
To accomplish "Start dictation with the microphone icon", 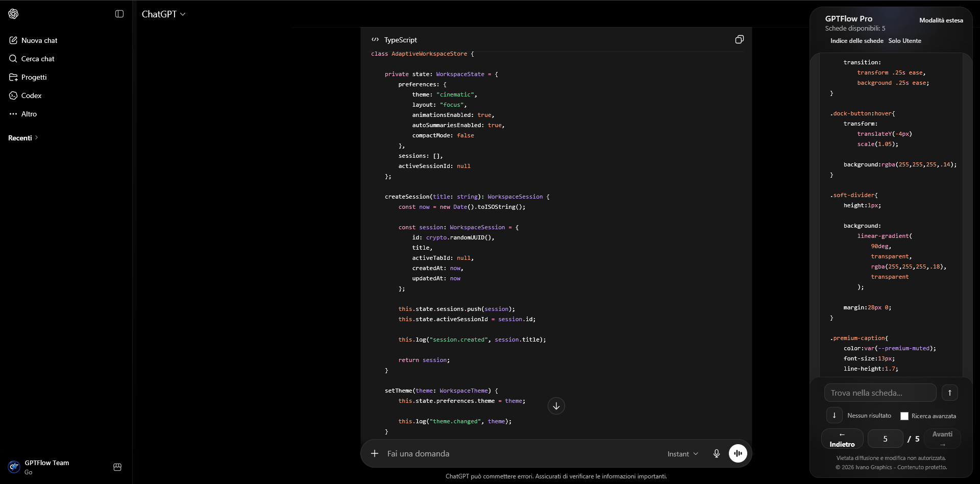I will click(717, 453).
